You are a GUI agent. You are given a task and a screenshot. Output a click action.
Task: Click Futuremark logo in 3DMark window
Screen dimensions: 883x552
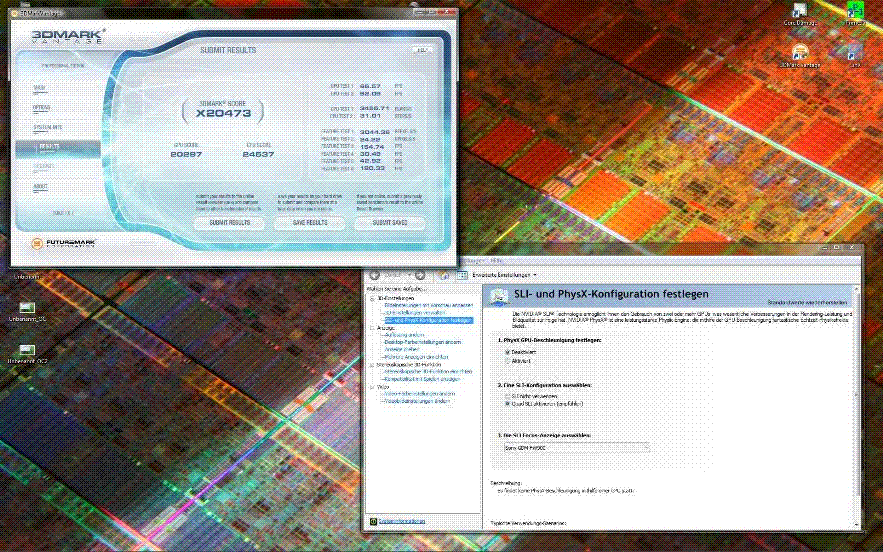pyautogui.click(x=63, y=243)
